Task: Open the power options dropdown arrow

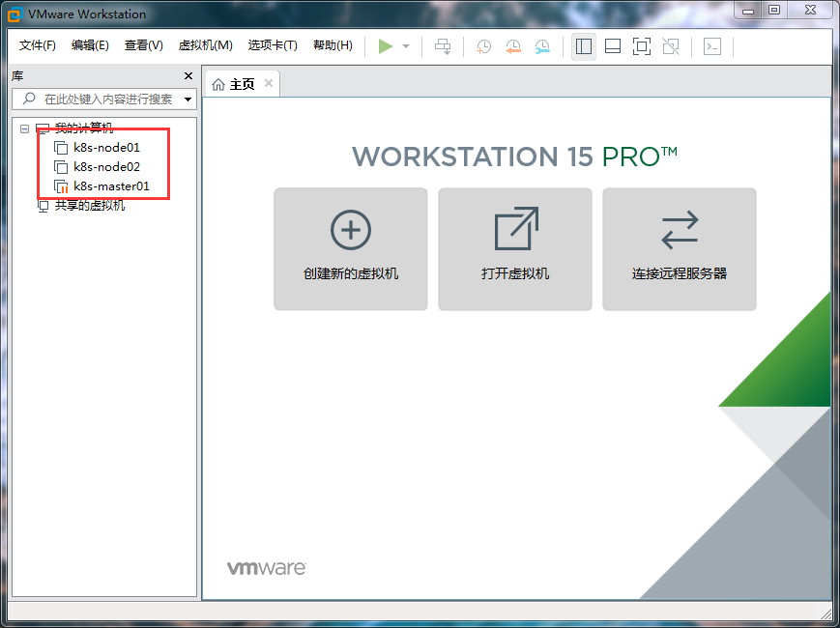Action: tap(406, 46)
